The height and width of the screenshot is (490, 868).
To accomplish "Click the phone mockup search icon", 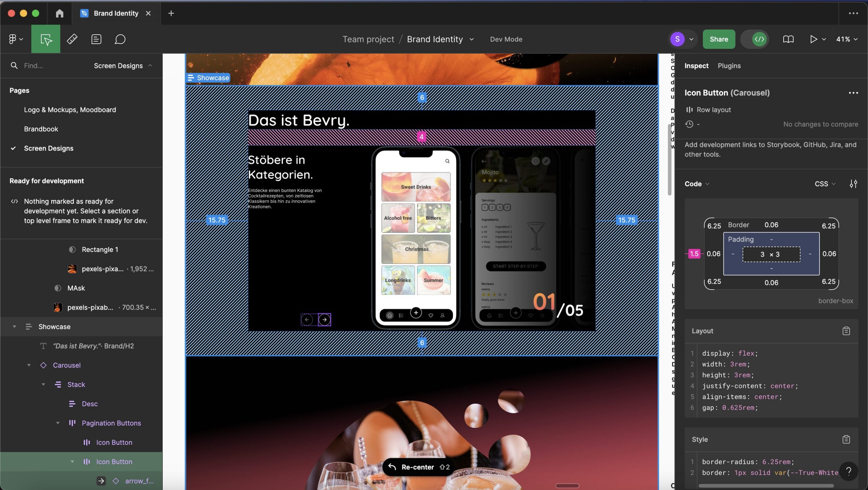I will 447,161.
